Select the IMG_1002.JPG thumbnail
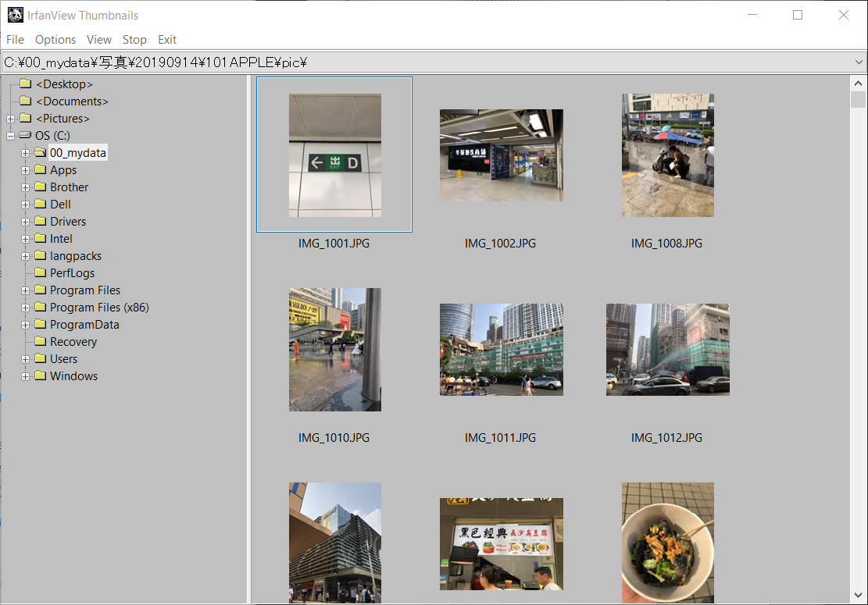Image resolution: width=868 pixels, height=605 pixels. (502, 155)
